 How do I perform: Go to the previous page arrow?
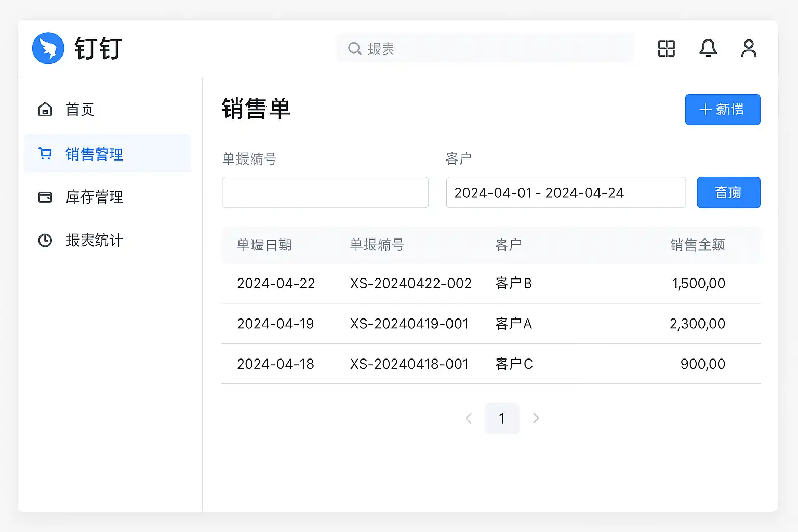pyautogui.click(x=469, y=418)
